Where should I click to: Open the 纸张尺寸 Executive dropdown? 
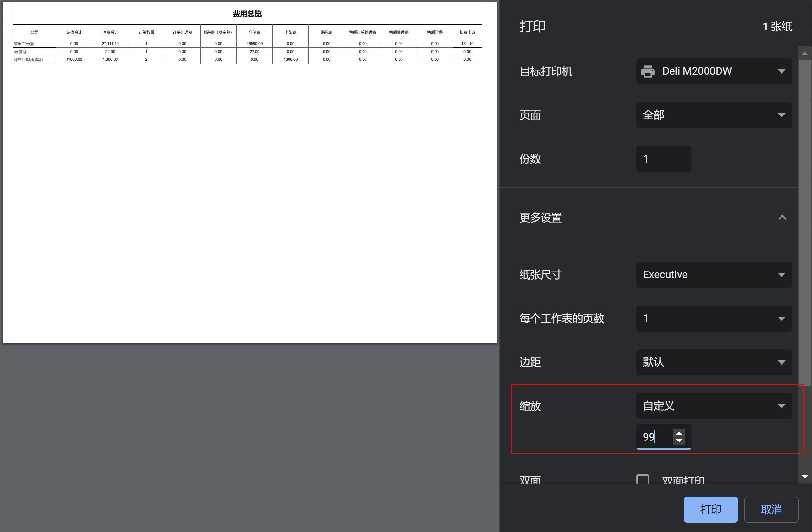[x=714, y=274]
